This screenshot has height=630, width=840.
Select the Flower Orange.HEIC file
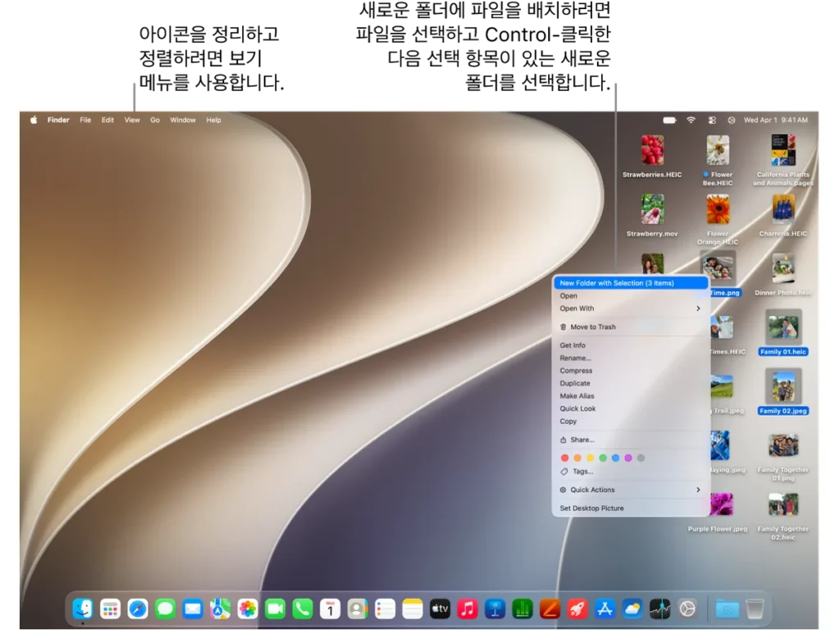718,219
